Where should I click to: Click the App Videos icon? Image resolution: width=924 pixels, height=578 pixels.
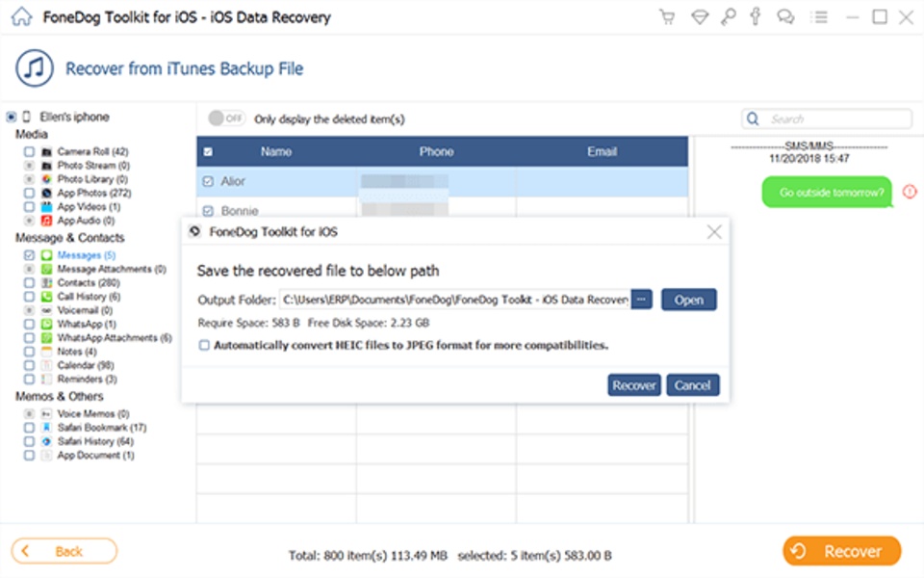tap(46, 206)
